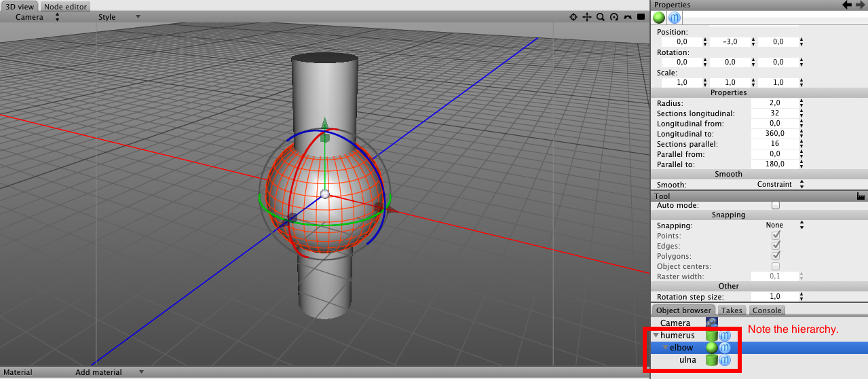Image resolution: width=868 pixels, height=379 pixels.
Task: Click the pan view four-arrow icon
Action: point(586,17)
